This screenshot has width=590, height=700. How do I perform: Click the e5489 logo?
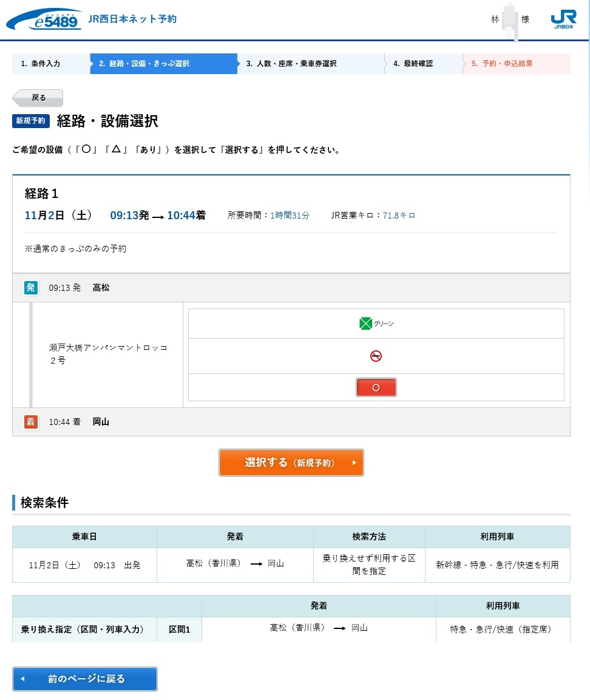[x=44, y=19]
